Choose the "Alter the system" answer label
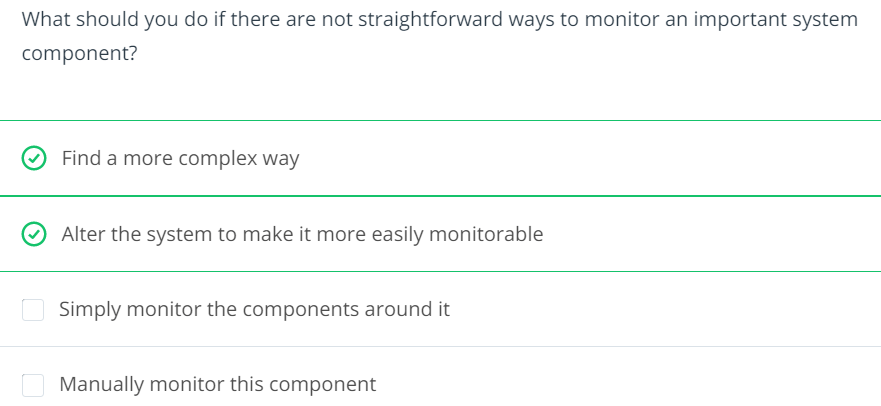The width and height of the screenshot is (881, 406). 302,234
